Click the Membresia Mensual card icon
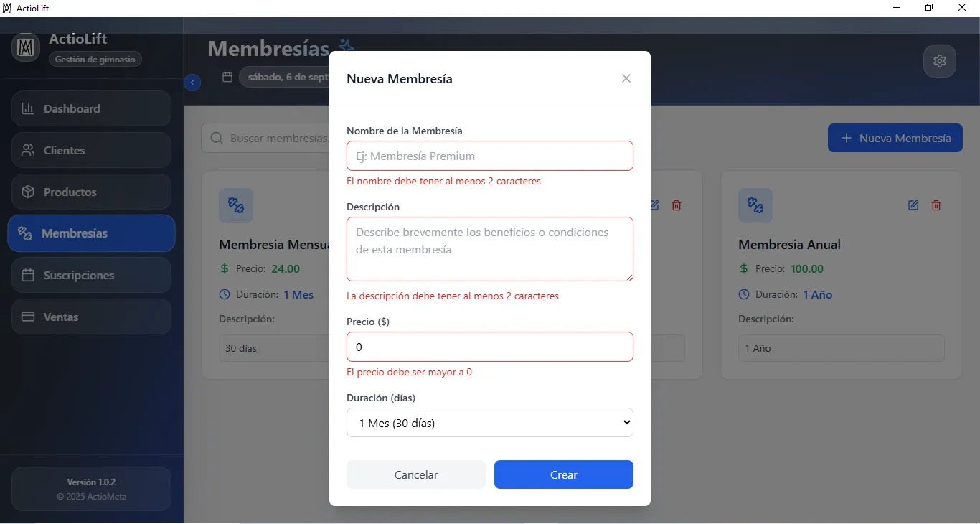Image resolution: width=980 pixels, height=524 pixels. click(x=236, y=205)
